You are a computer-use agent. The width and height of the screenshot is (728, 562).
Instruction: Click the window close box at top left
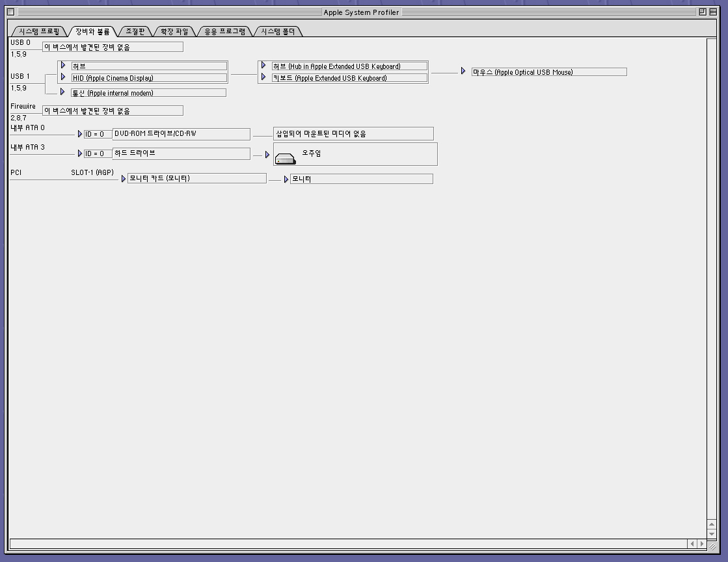tap(10, 12)
